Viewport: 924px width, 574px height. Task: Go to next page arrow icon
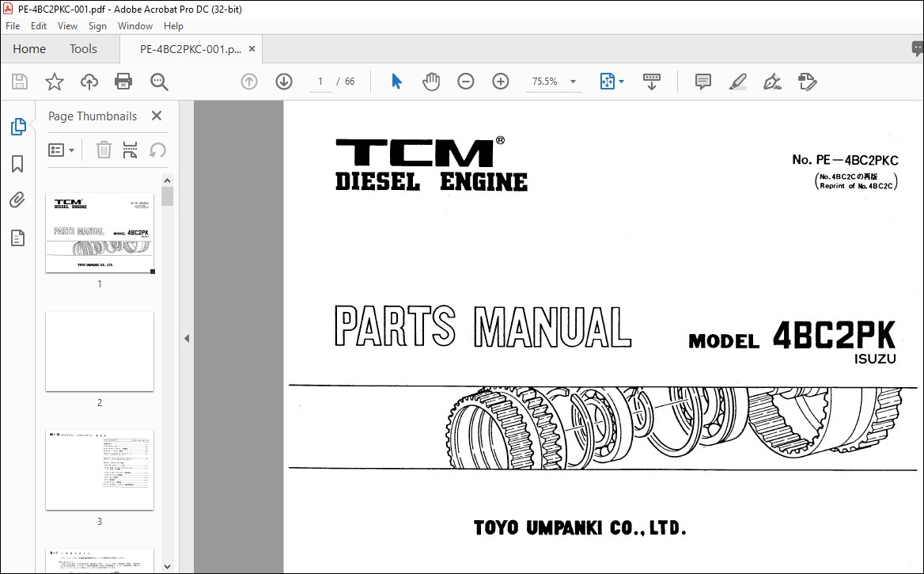pos(284,82)
